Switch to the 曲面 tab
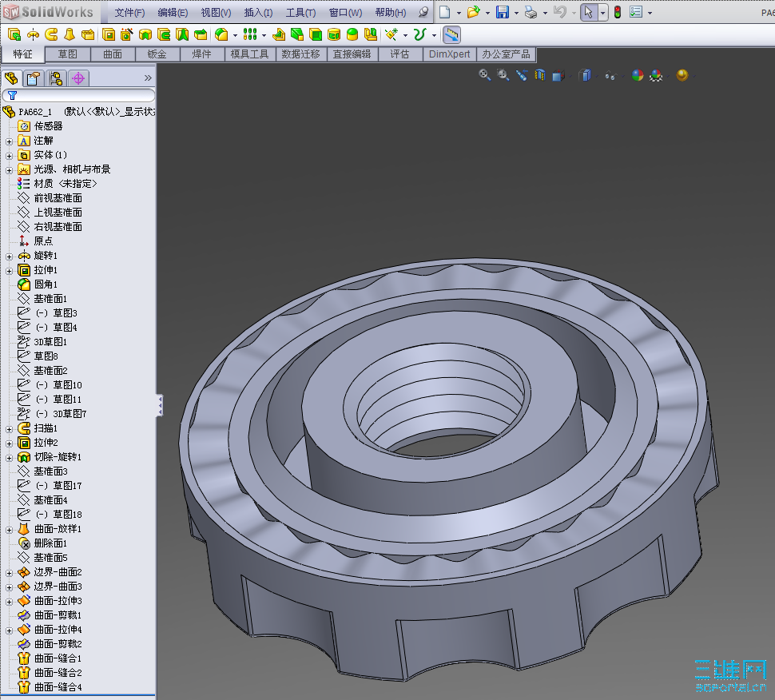Viewport: 775px width, 700px height. [113, 54]
